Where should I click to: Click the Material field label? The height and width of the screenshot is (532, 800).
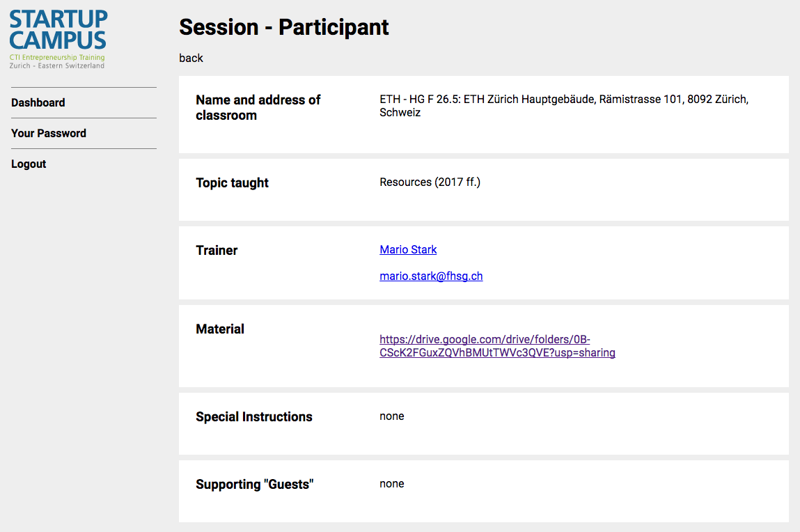click(220, 329)
